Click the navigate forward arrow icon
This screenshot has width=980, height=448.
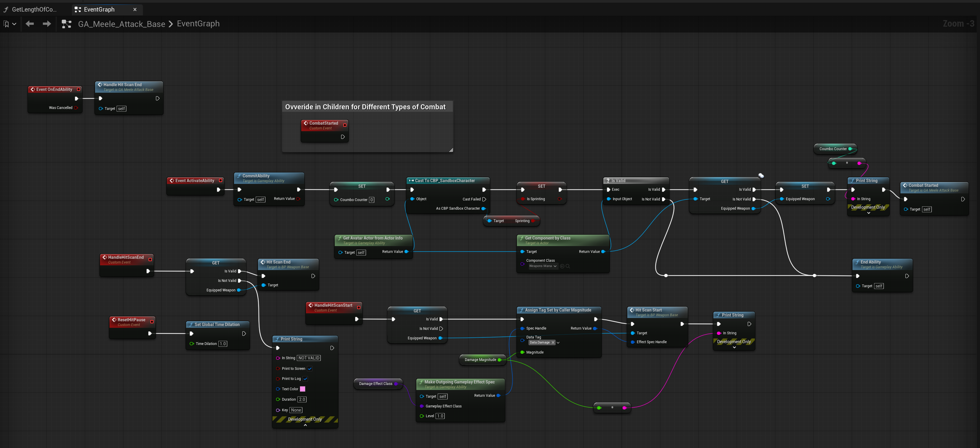click(x=47, y=24)
